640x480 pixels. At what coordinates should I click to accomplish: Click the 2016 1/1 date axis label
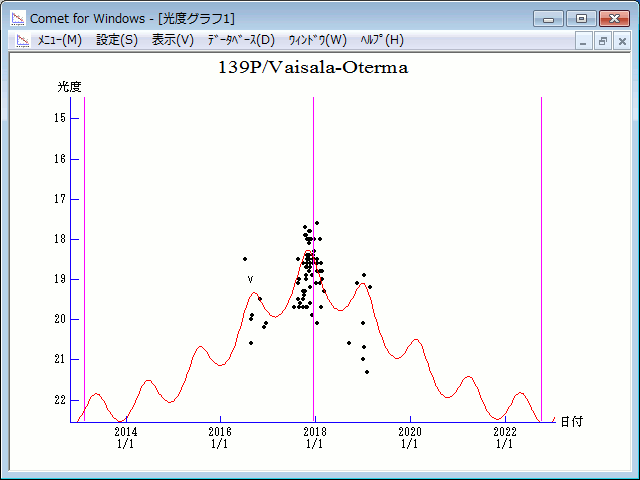click(220, 438)
